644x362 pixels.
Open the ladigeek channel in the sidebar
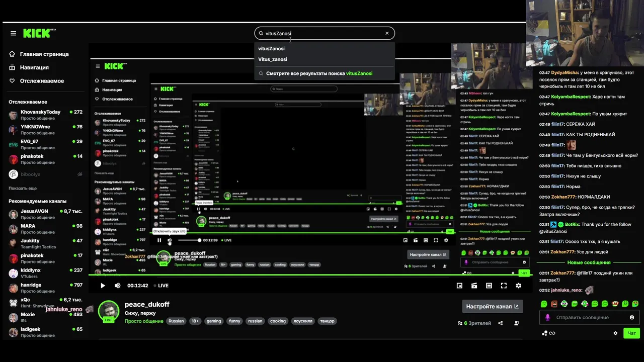coord(45,332)
